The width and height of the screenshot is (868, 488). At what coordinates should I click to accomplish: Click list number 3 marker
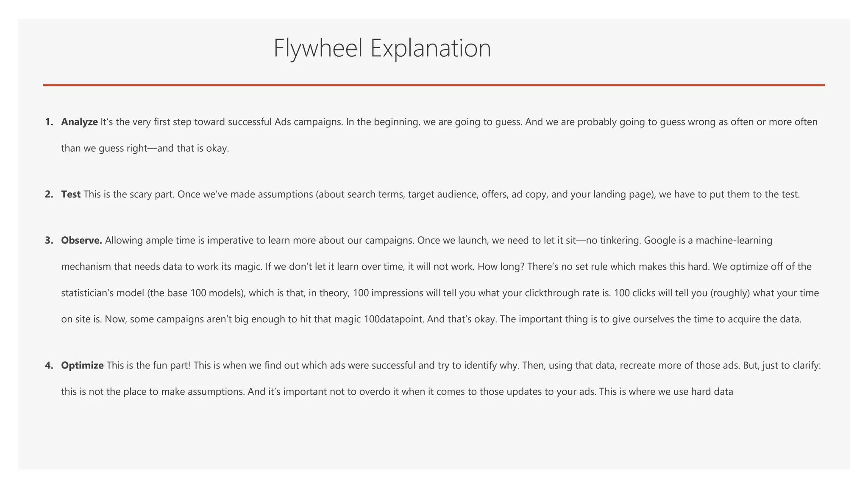click(49, 241)
